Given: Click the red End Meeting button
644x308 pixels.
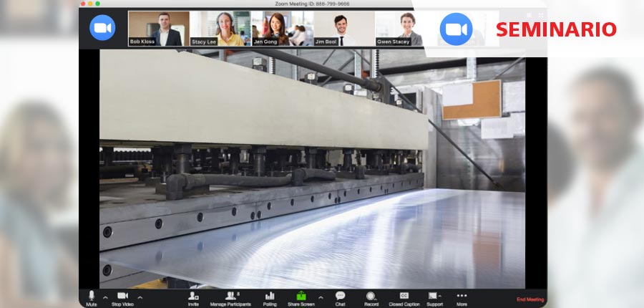Looking at the screenshot, I should (530, 299).
